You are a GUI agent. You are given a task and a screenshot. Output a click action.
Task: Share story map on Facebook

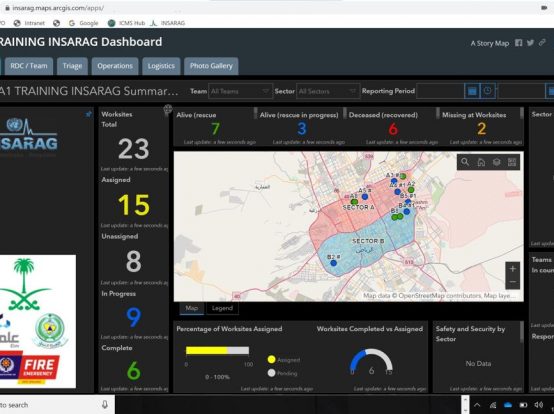(x=519, y=43)
